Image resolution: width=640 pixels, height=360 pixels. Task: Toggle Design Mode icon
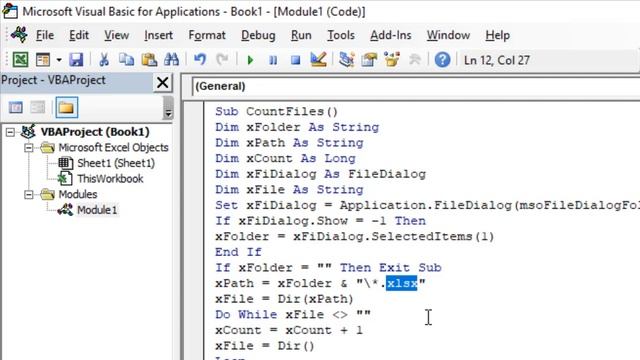coord(318,60)
